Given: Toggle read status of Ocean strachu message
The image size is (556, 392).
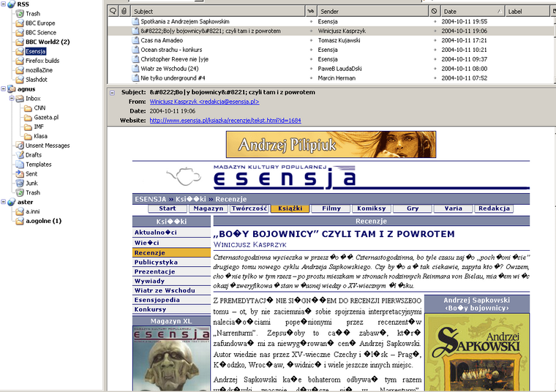Looking at the screenshot, I should (311, 50).
